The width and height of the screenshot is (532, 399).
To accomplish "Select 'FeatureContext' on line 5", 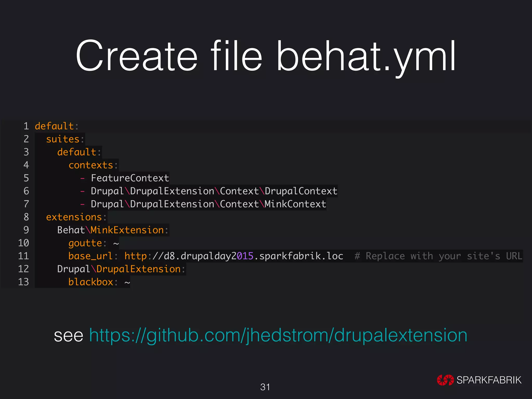I will [130, 178].
